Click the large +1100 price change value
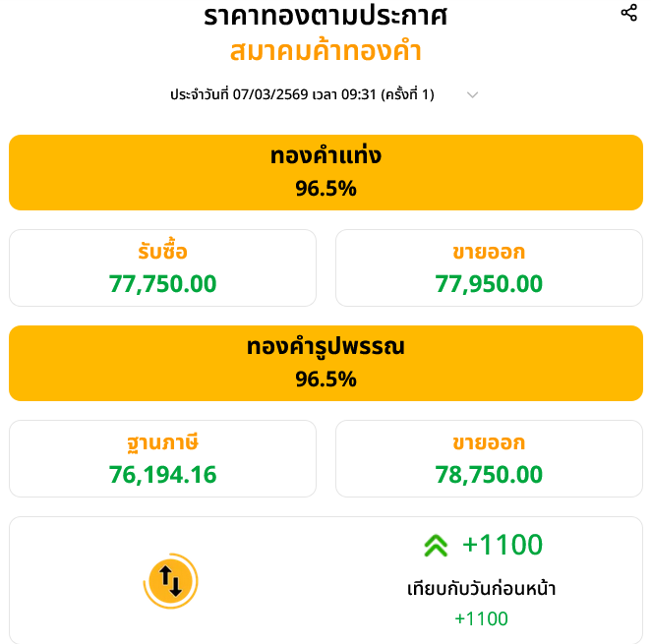The image size is (651, 644). (x=502, y=545)
